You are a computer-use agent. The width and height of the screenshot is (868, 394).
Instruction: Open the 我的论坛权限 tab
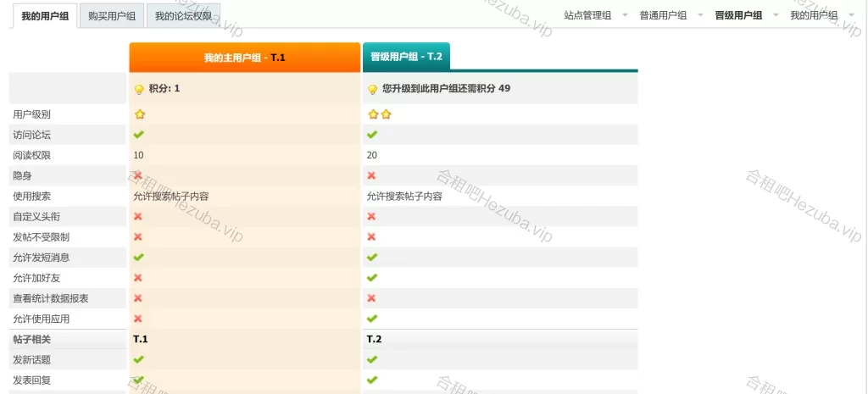pos(183,15)
